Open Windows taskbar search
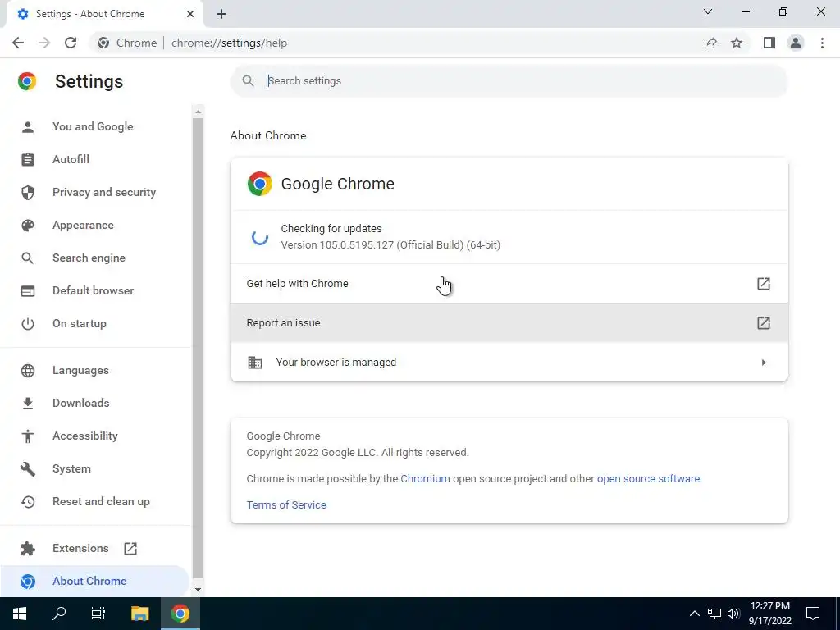This screenshot has height=630, width=840. click(59, 614)
